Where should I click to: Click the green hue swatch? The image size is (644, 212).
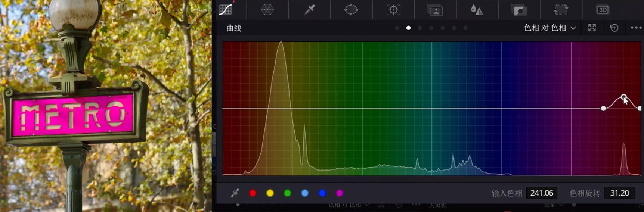click(287, 193)
